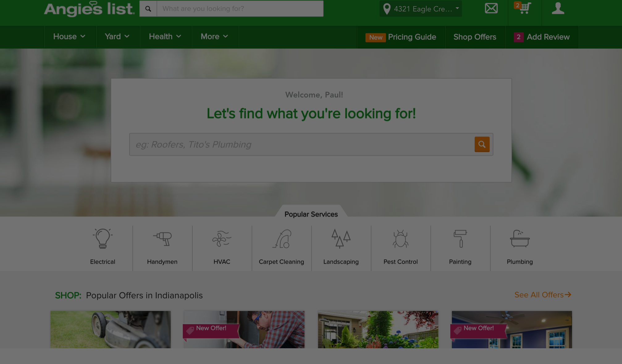Click the See All Offers link
This screenshot has height=364, width=622.
[x=543, y=295]
